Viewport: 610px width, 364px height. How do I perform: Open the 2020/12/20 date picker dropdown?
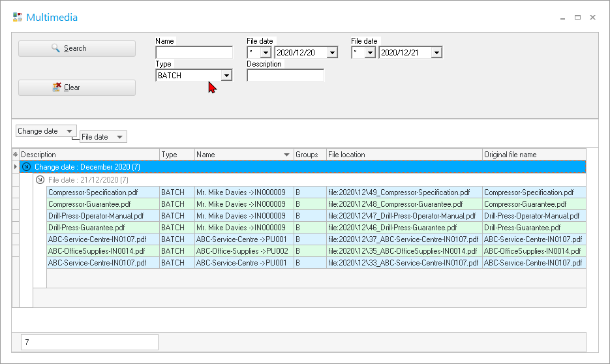tap(331, 53)
